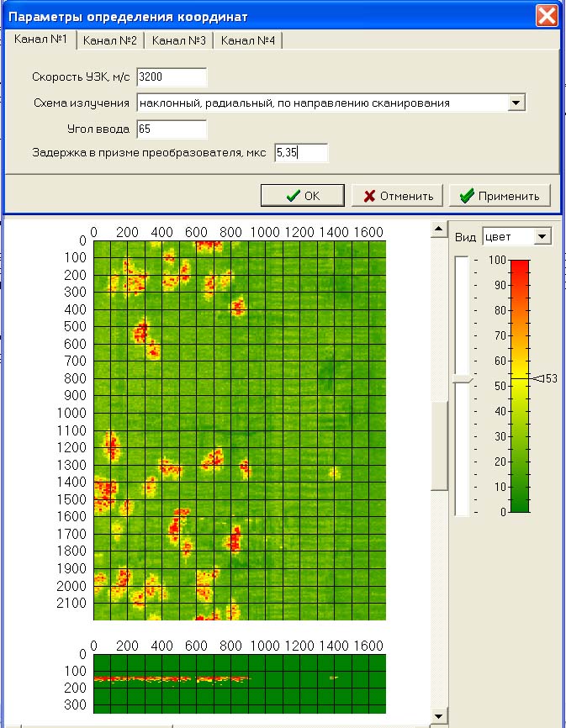Click the color scale marker at 53

544,378
